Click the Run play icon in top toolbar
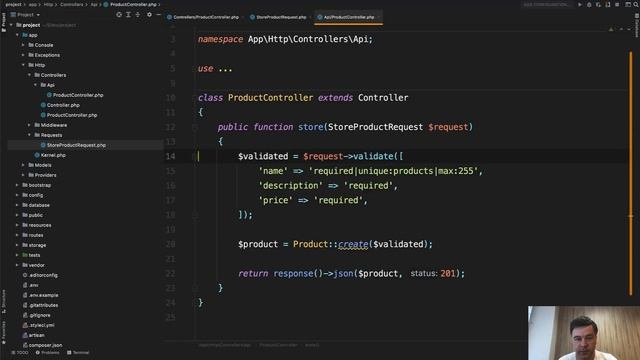640x360 pixels. 580,4
